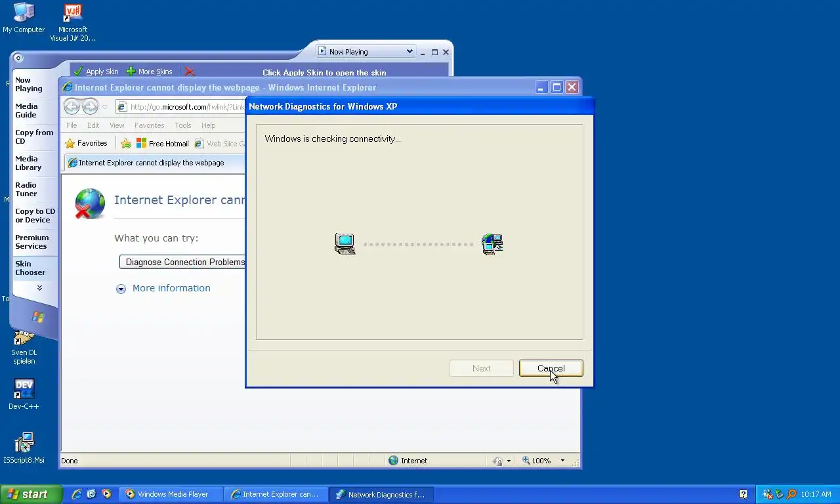840x504 pixels.
Task: Click the Internet Explorer address bar
Action: (180, 107)
